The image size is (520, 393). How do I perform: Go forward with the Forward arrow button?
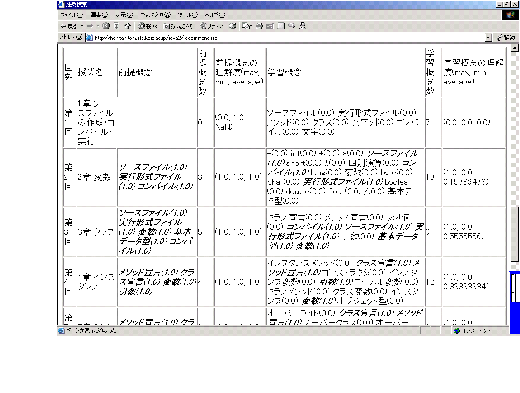[90, 26]
